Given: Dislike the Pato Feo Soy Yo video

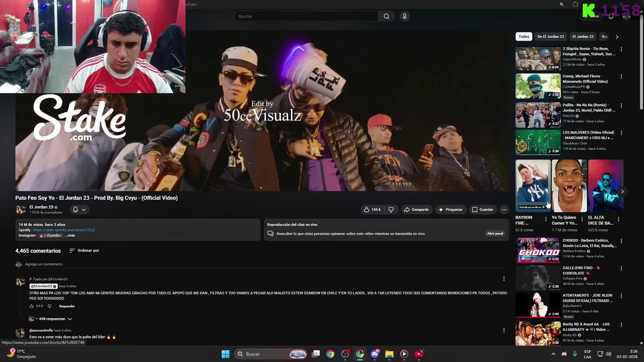Looking at the screenshot, I should point(391,210).
